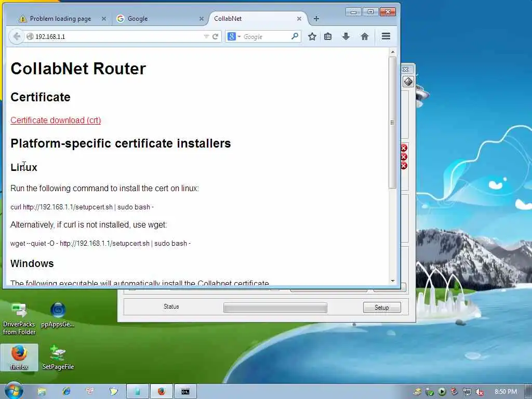Click 'Alternatively, if curl is not installed' text

point(88,224)
